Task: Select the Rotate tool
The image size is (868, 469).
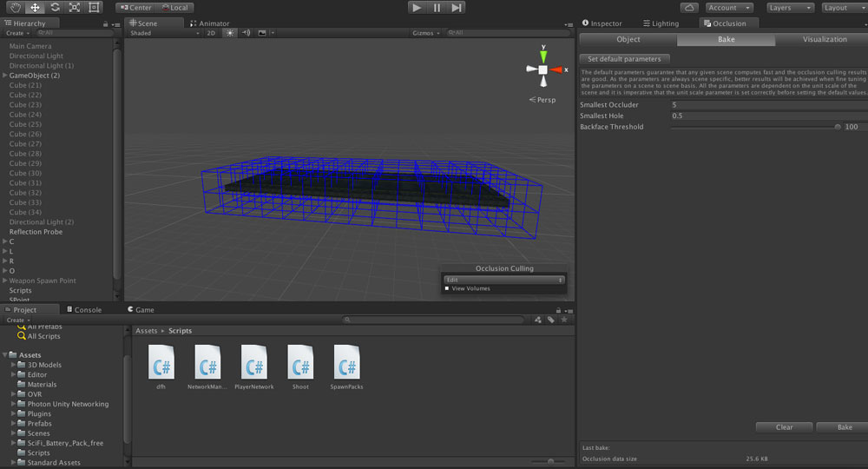Action: [55, 7]
